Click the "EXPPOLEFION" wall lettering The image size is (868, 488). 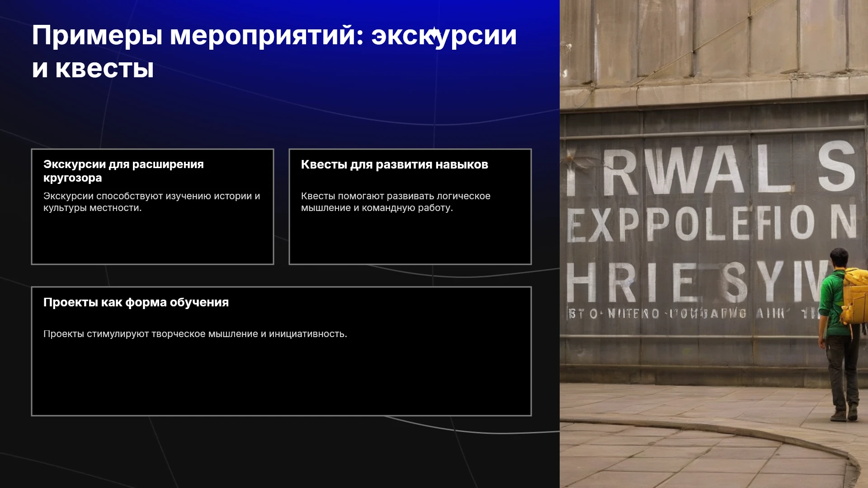coord(712,222)
